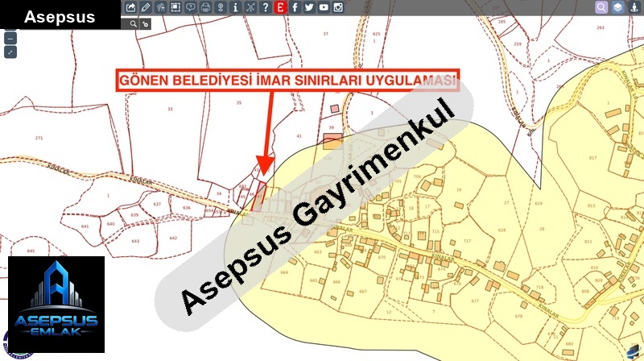
Task: Open the Instagram link icon
Action: 338,7
